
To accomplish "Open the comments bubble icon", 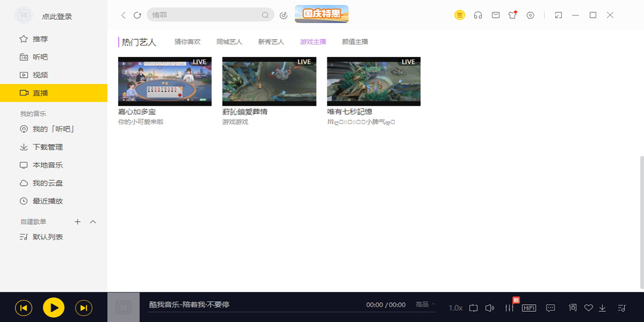I will 551,308.
